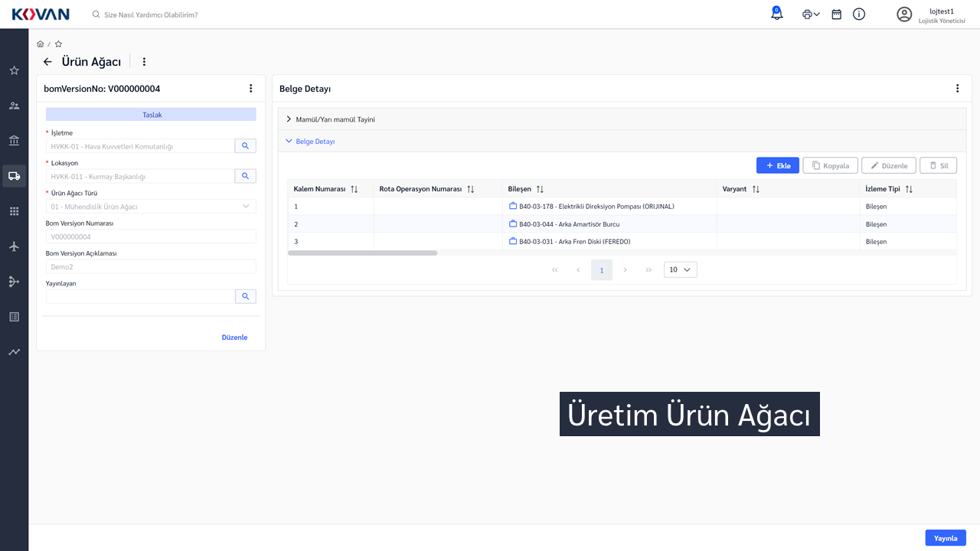The height and width of the screenshot is (551, 980).
Task: Click the help search field
Action: (152, 15)
